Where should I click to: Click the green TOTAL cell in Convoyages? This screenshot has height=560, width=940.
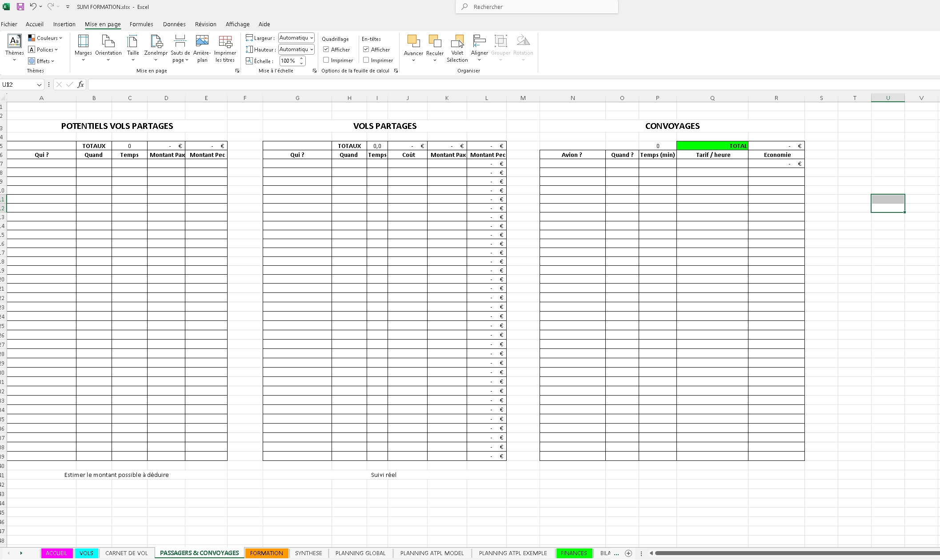pos(712,146)
